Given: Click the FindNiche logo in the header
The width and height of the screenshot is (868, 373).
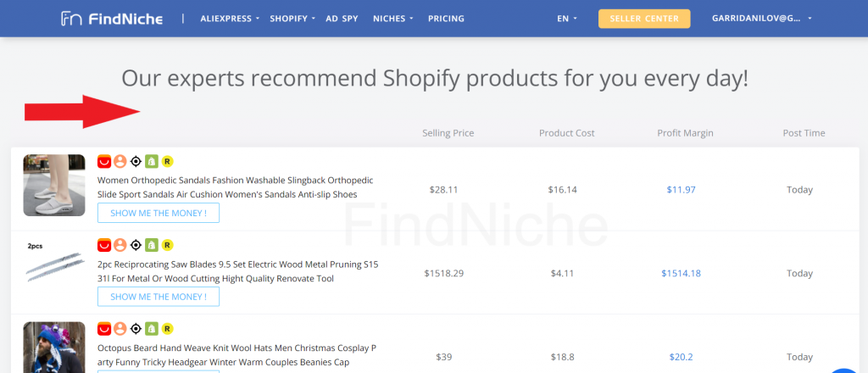Looking at the screenshot, I should [x=112, y=19].
